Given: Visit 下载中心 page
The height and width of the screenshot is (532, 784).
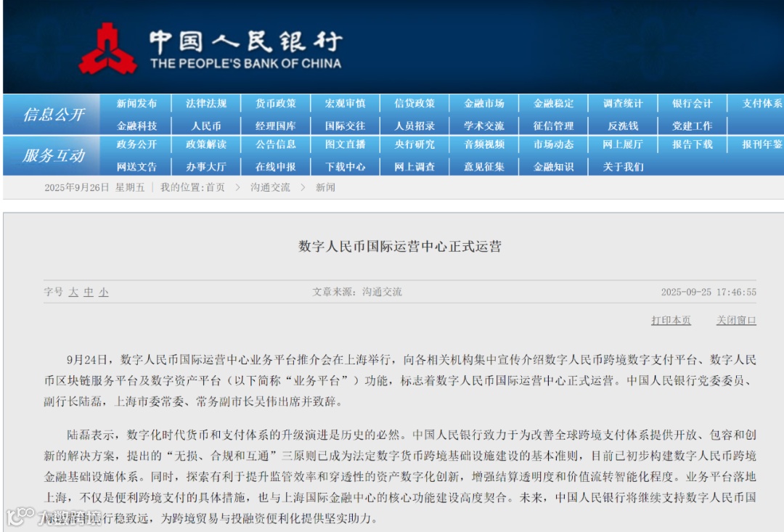Looking at the screenshot, I should [345, 167].
